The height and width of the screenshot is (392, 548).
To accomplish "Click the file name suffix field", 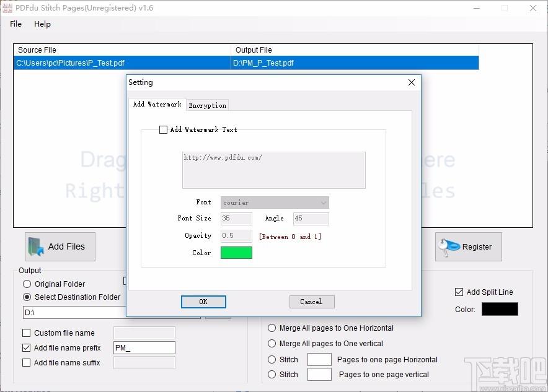I will [144, 363].
